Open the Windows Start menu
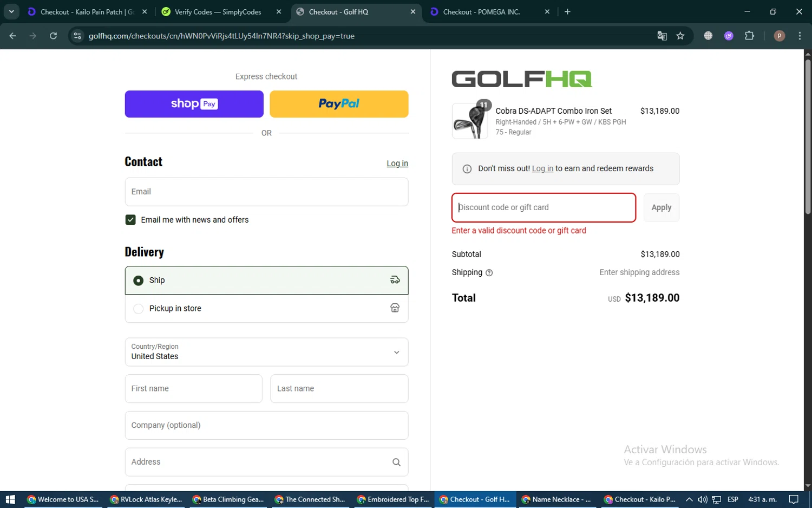Viewport: 812px width, 508px height. tap(10, 499)
